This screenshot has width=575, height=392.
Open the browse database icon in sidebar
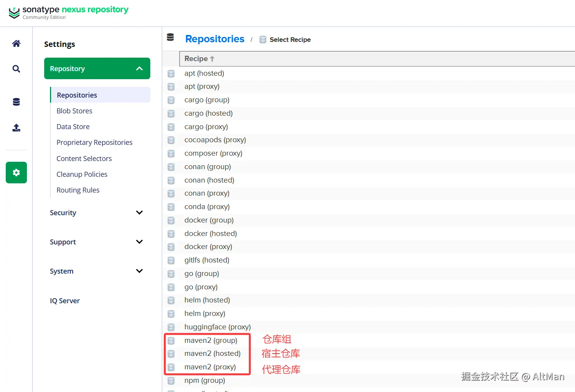[x=16, y=102]
